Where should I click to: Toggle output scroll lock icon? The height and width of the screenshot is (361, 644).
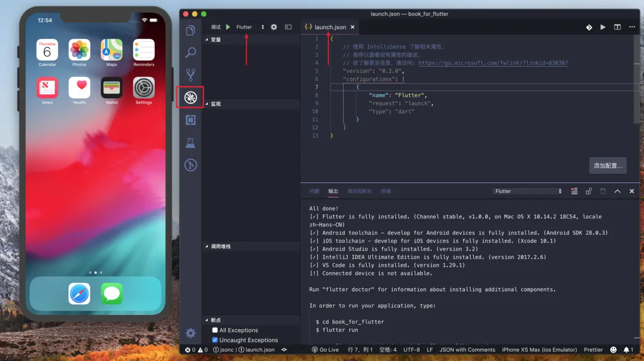point(589,191)
